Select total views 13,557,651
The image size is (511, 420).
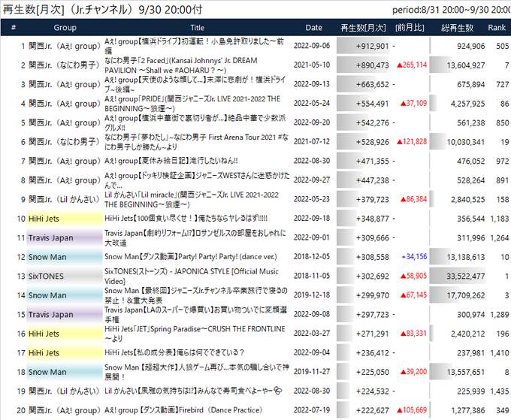coord(466,372)
